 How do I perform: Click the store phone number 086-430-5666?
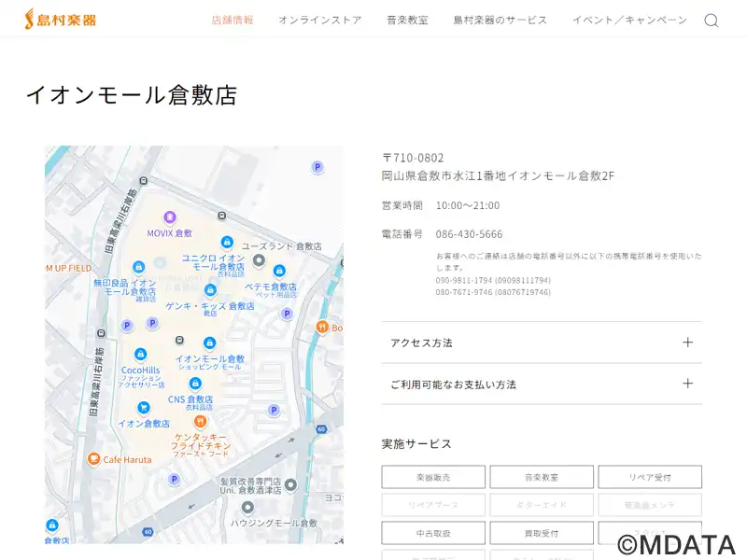click(470, 234)
